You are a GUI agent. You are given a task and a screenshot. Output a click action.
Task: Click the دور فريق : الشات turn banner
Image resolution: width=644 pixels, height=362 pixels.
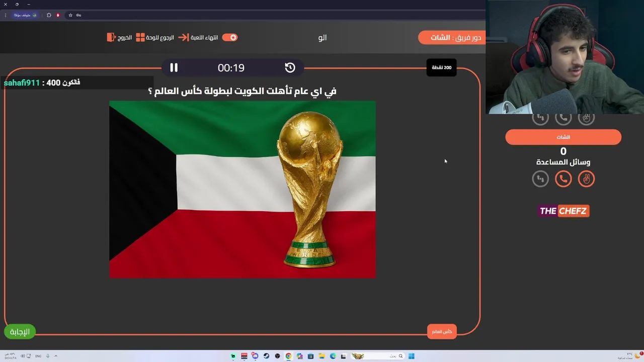[452, 37]
